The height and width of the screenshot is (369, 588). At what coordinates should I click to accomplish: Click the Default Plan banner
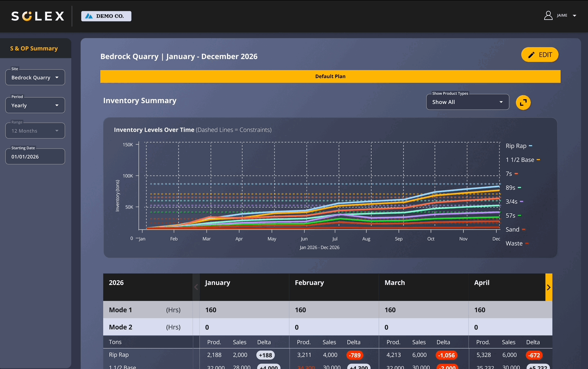pyautogui.click(x=330, y=76)
